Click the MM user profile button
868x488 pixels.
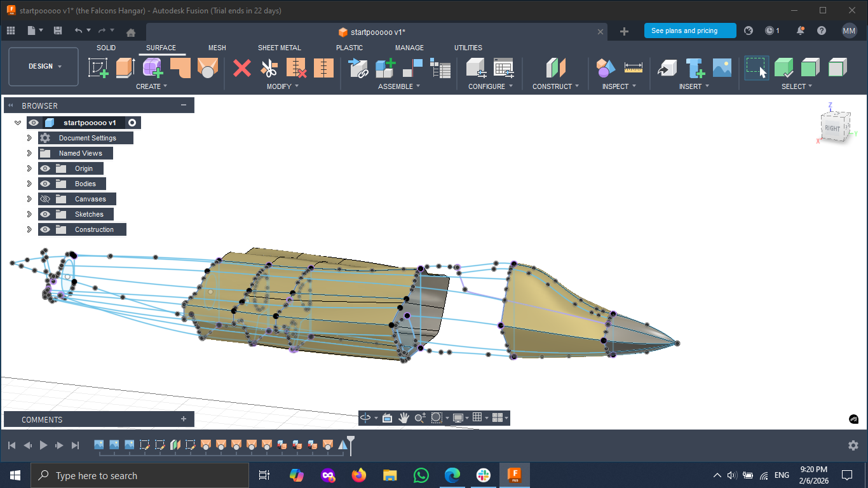849,30
